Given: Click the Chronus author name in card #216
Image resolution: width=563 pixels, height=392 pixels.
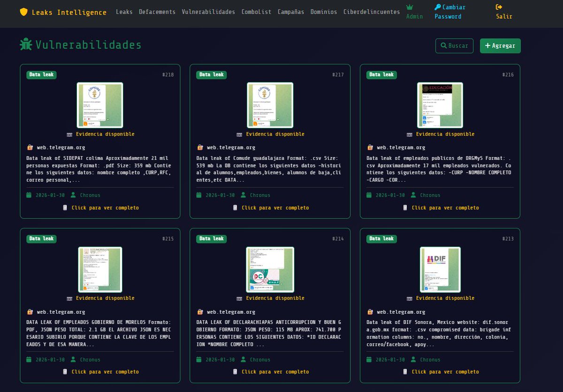Looking at the screenshot, I should [x=430, y=195].
